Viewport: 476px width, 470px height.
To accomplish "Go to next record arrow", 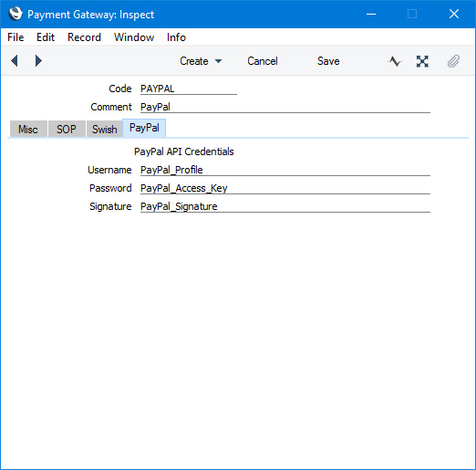I will pyautogui.click(x=38, y=61).
